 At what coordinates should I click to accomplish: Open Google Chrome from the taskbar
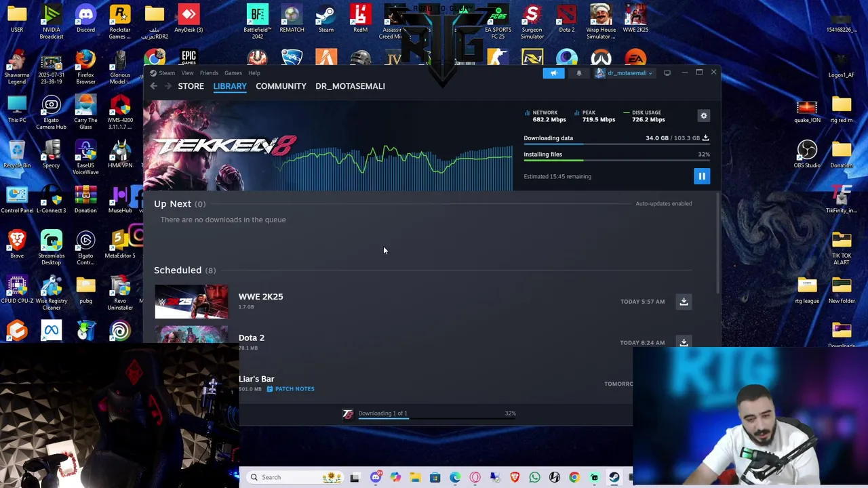click(x=574, y=477)
